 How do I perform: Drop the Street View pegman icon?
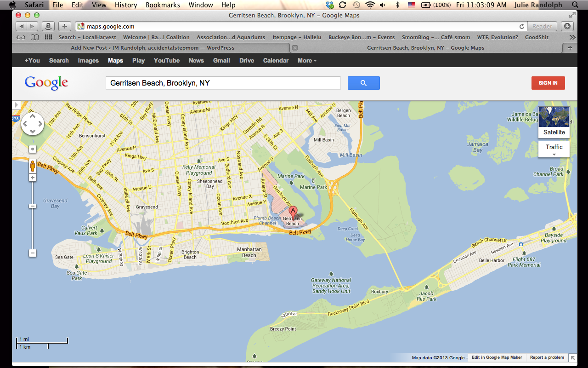pos(33,166)
